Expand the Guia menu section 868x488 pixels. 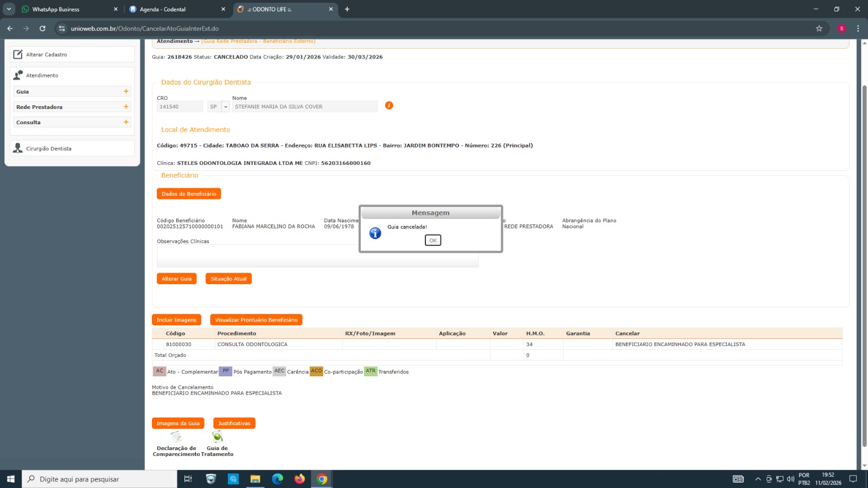point(126,92)
